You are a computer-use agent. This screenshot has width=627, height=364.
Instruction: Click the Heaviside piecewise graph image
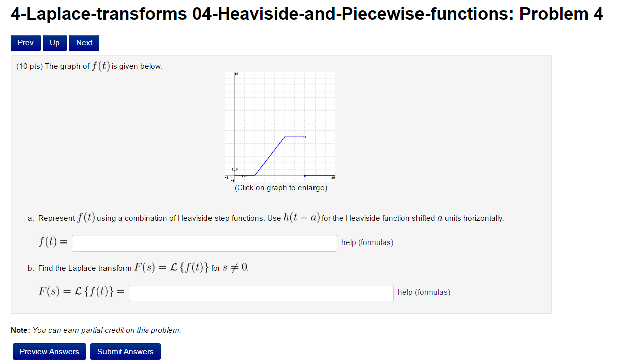pos(279,127)
